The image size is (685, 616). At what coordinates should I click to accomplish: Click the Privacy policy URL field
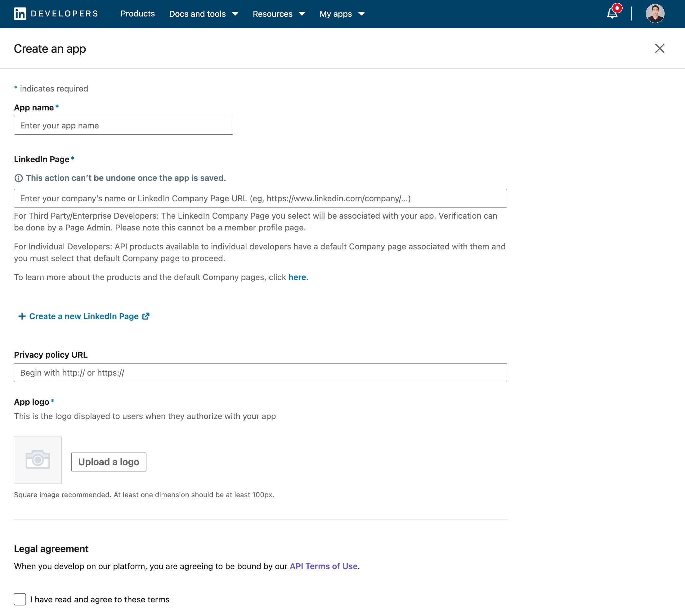[x=260, y=372]
